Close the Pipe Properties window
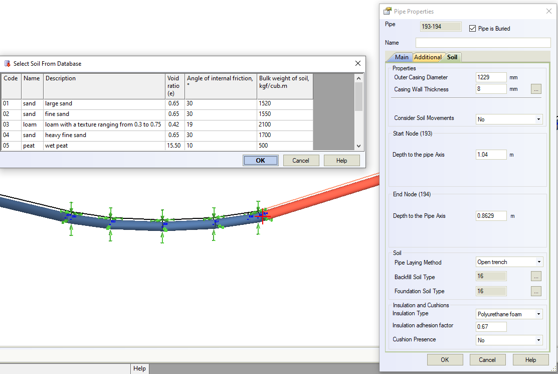Viewport: 558px width, 374px height. (x=549, y=11)
